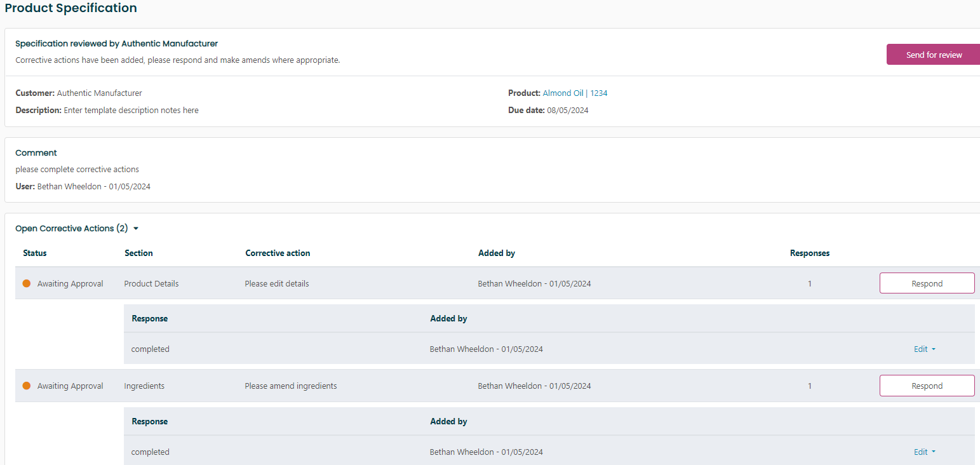This screenshot has height=465, width=980.
Task: Open Edit dropdown for Ingredients response
Action: pyautogui.click(x=924, y=452)
